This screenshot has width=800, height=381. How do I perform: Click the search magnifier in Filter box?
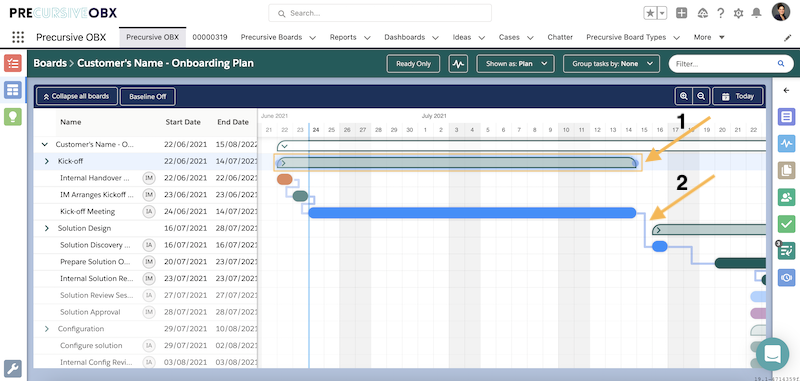click(781, 64)
